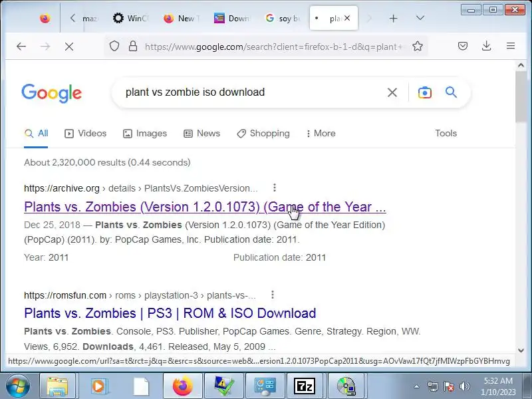532x399 pixels.
Task: Go back to previous page
Action: pos(21,46)
